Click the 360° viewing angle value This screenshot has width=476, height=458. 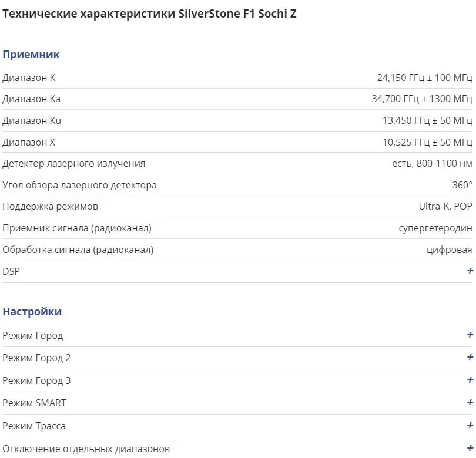click(x=462, y=185)
